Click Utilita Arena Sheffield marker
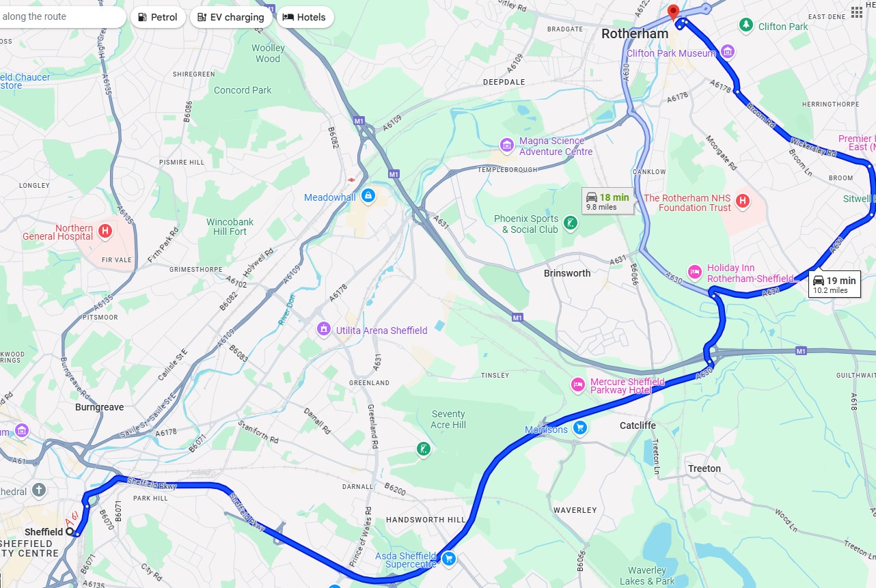Image resolution: width=876 pixels, height=588 pixels. coord(323,330)
